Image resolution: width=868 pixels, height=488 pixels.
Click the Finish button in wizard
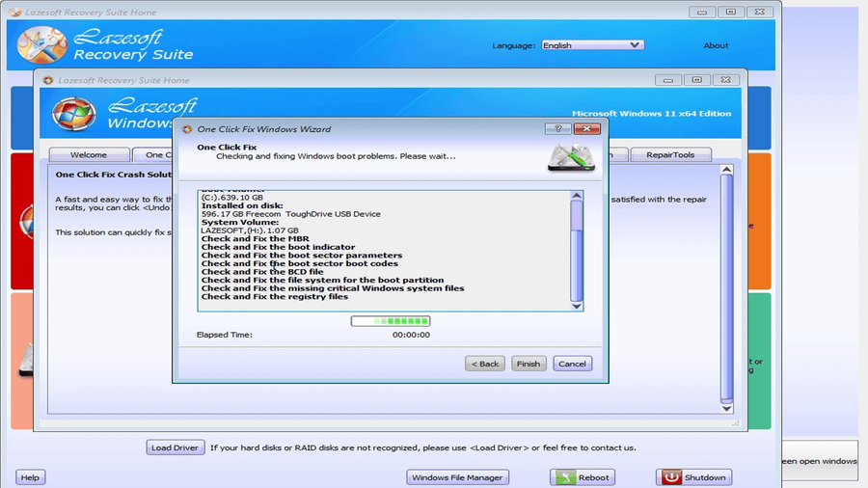(x=529, y=364)
